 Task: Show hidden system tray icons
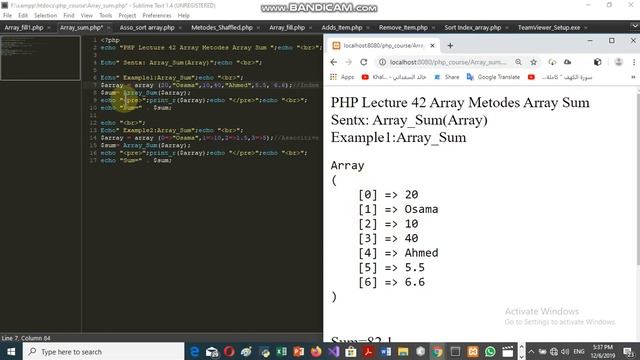pos(531,351)
